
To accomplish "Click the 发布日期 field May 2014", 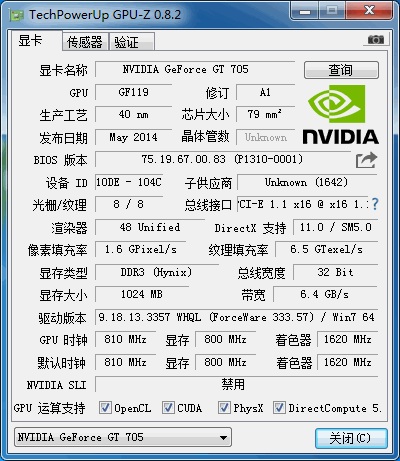I will [134, 137].
